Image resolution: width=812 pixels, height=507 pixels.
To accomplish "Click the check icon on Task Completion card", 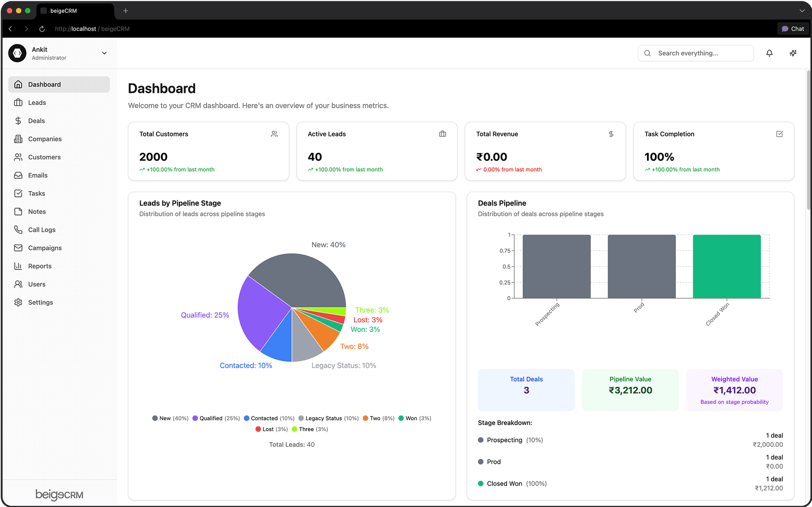I will click(x=779, y=134).
